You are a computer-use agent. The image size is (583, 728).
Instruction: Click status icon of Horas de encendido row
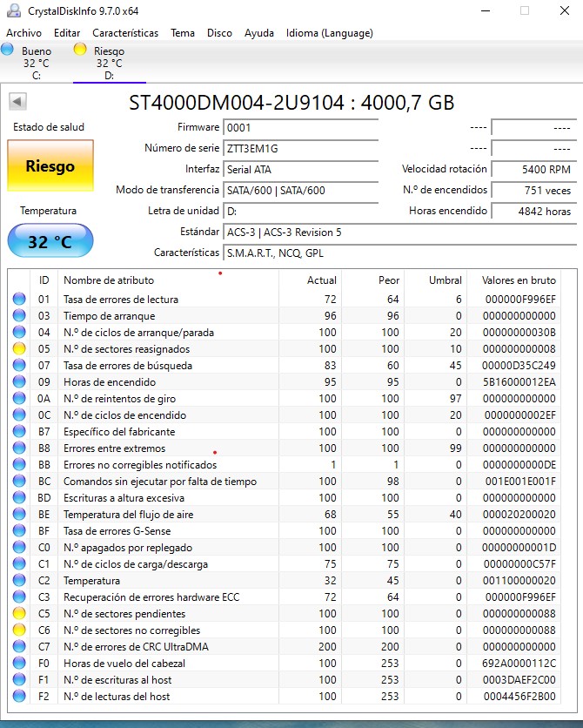pyautogui.click(x=19, y=381)
